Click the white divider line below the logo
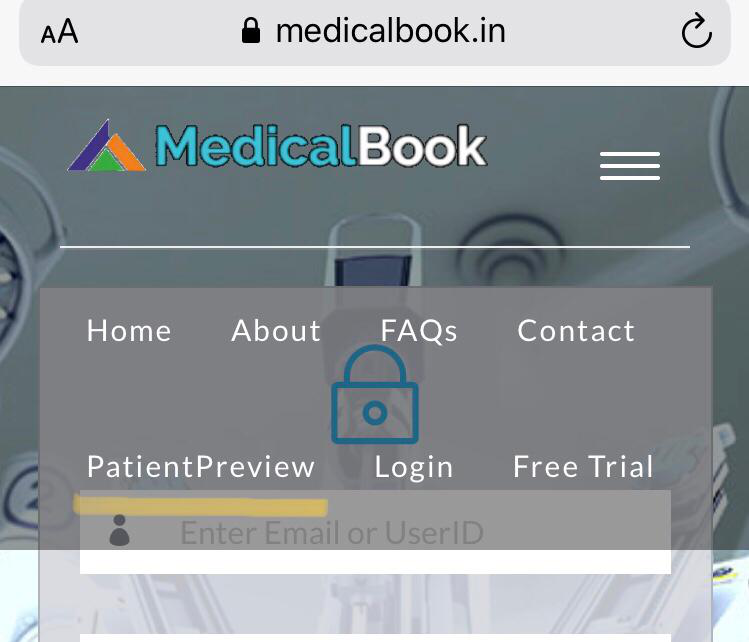Viewport: 749px width, 642px height. [375, 247]
